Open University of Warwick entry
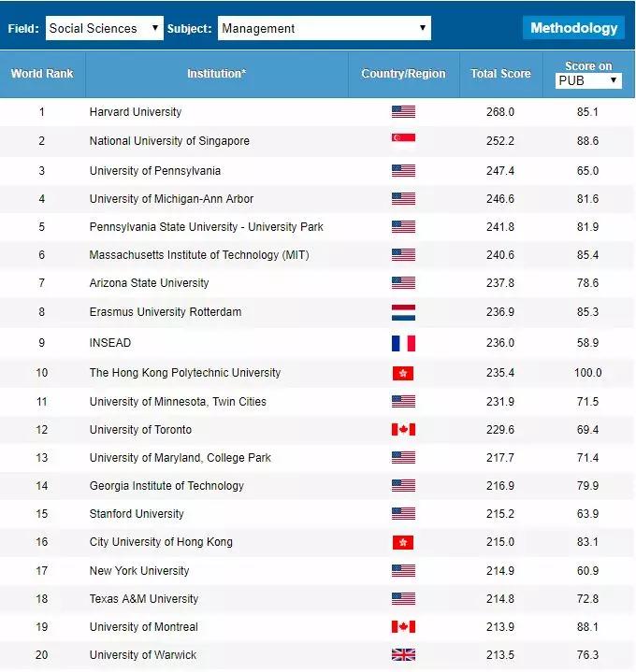 coord(143,655)
